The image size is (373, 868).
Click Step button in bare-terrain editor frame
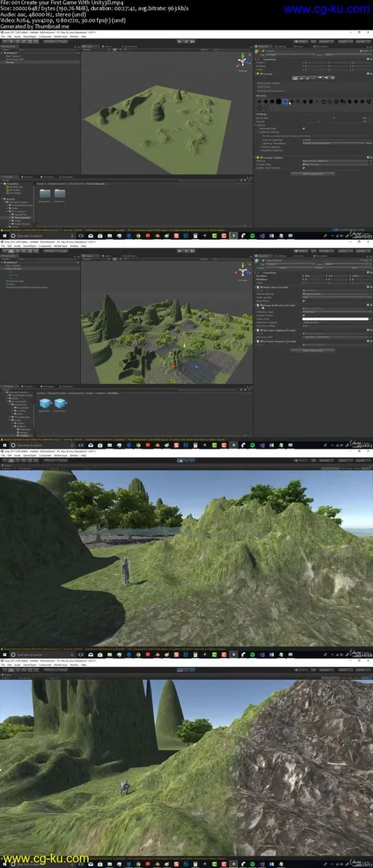tap(192, 42)
